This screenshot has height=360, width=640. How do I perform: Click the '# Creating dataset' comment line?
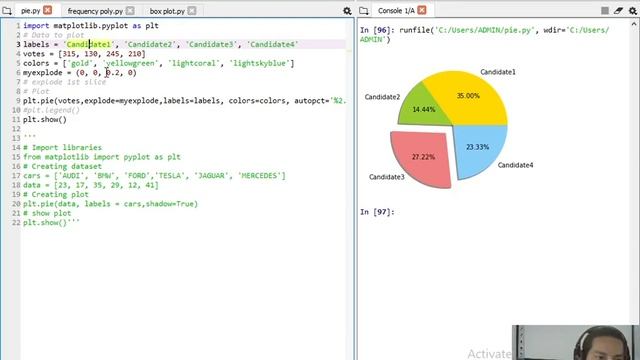(x=62, y=166)
